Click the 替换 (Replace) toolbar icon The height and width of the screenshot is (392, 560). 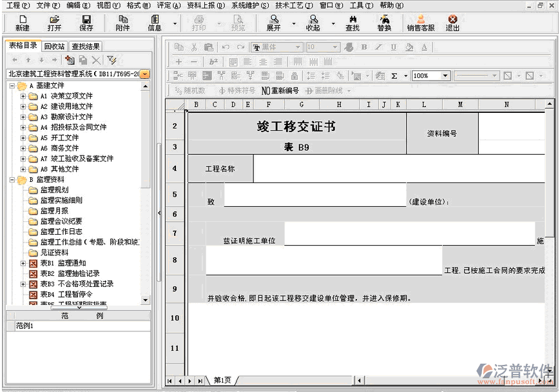tap(384, 23)
